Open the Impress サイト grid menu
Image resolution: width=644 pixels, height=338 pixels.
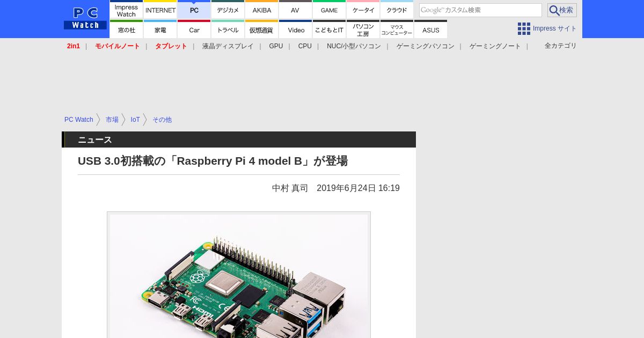547,28
